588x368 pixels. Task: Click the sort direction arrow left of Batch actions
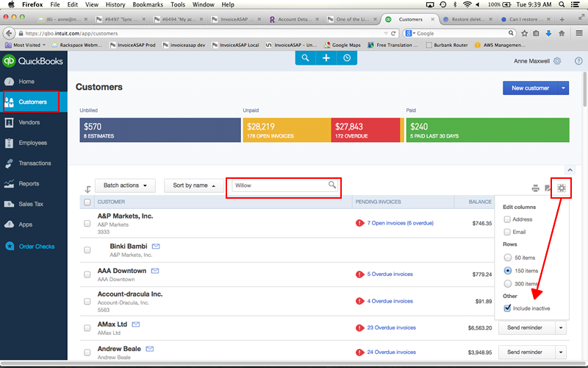click(87, 189)
